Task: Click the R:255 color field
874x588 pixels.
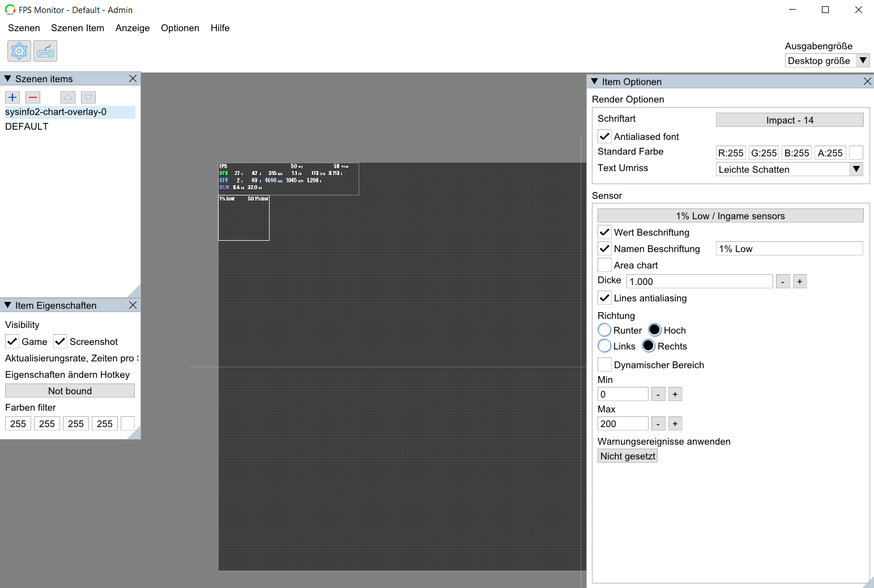Action: (731, 153)
